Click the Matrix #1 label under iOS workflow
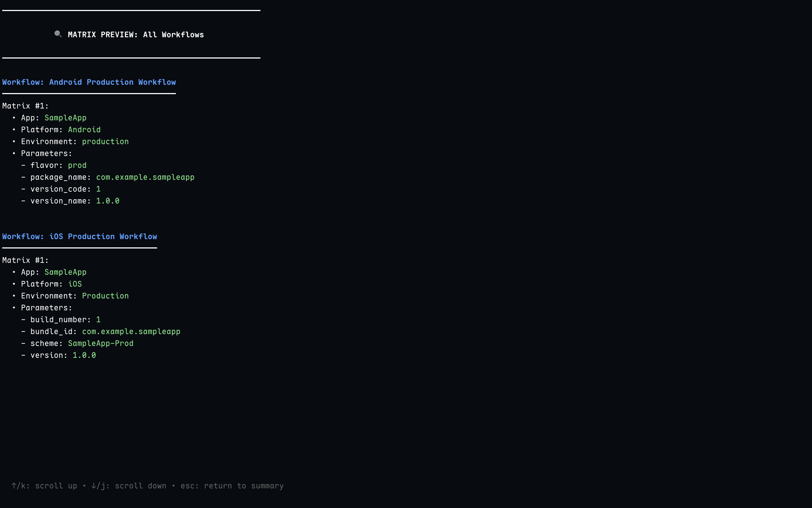812x508 pixels. click(x=25, y=260)
